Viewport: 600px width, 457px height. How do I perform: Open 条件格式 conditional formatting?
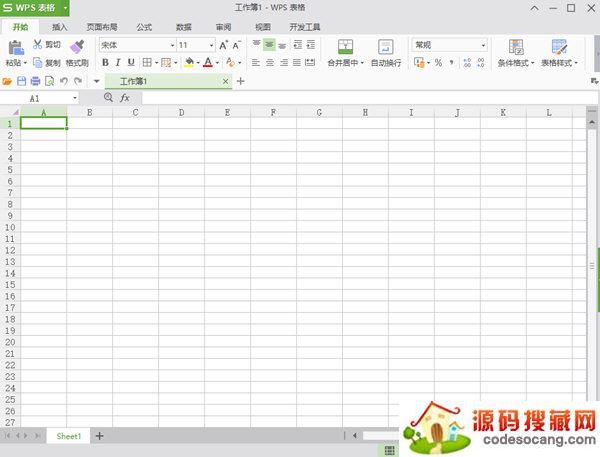[516, 53]
